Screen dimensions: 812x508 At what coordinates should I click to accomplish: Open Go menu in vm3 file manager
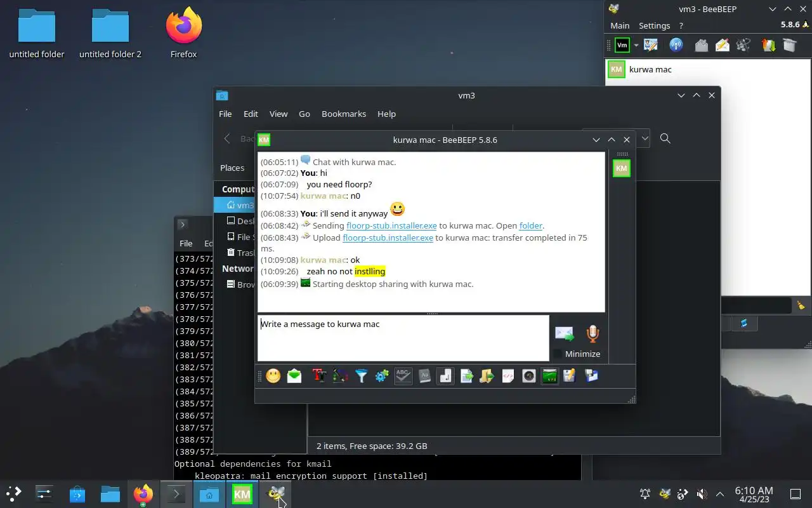coord(304,114)
